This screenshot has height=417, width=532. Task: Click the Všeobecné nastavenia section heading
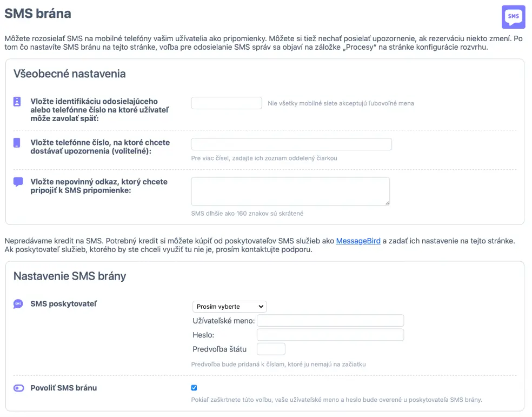point(69,74)
